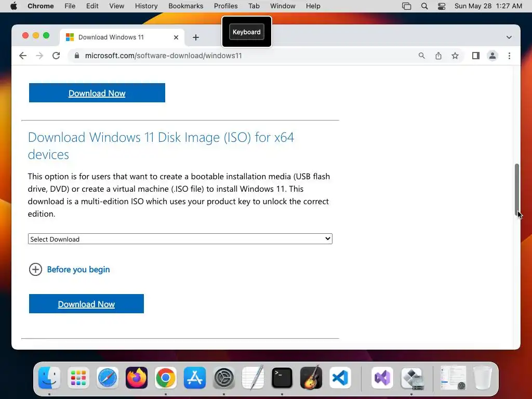Select the Download Windows 11 tab

pos(122,37)
